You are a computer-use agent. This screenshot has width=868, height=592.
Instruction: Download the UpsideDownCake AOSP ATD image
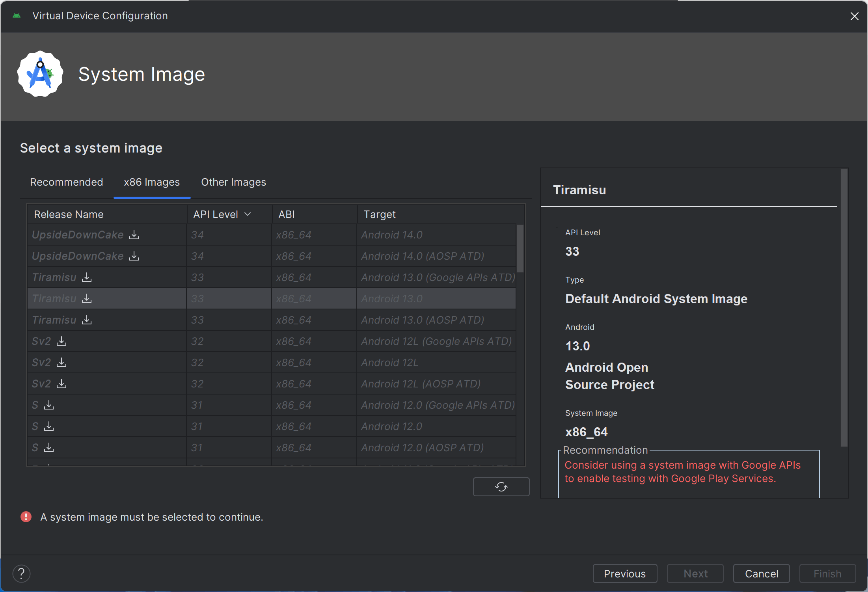point(134,256)
